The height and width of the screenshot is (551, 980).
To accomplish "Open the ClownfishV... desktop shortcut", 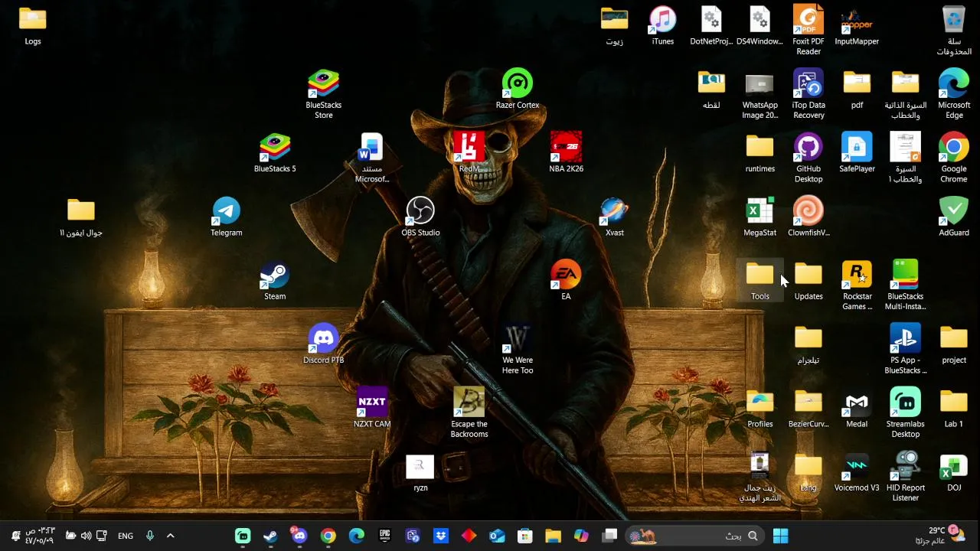I will 808,217.
